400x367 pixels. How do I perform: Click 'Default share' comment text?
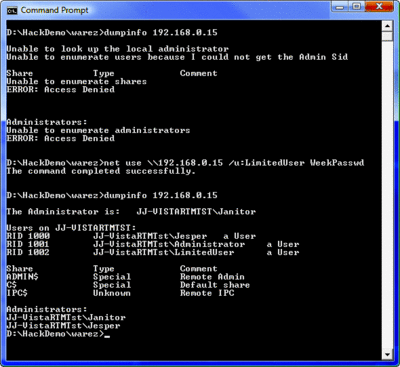coord(215,285)
